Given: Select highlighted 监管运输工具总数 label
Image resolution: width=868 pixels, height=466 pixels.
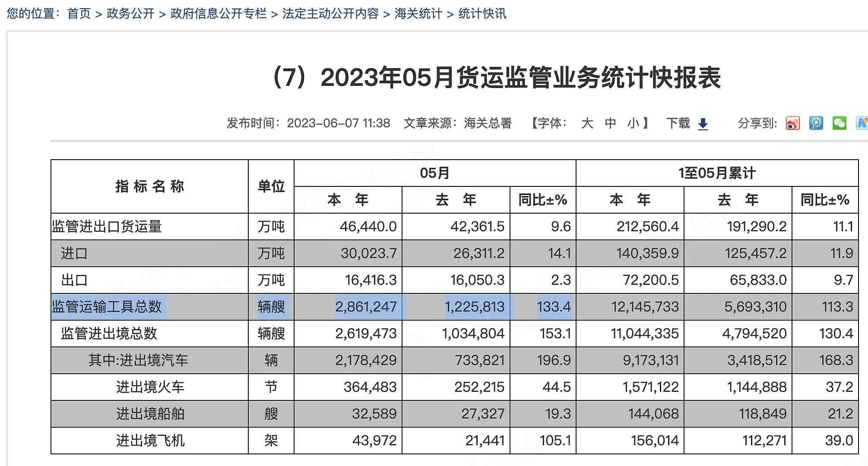Looking at the screenshot, I should coord(107,307).
